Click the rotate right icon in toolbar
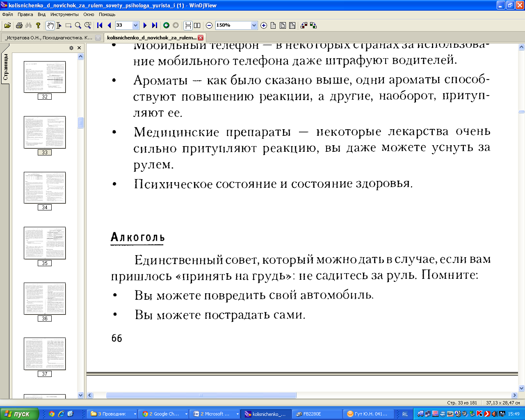 (313, 25)
